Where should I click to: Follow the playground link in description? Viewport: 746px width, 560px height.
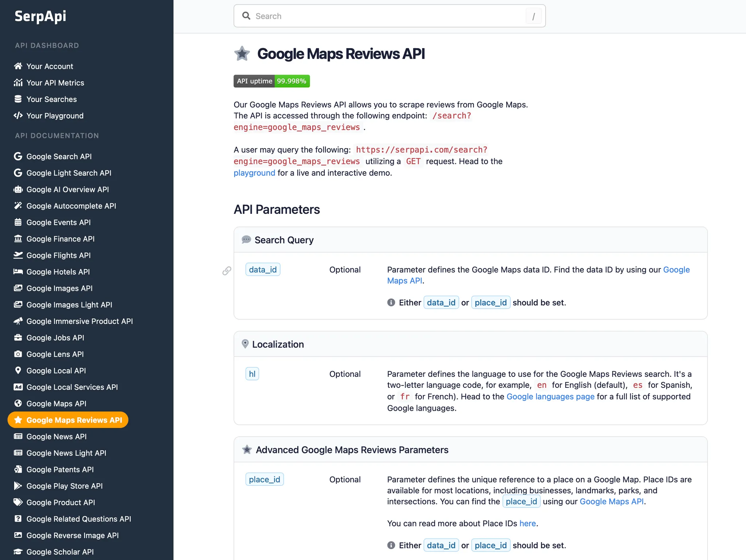(x=254, y=173)
